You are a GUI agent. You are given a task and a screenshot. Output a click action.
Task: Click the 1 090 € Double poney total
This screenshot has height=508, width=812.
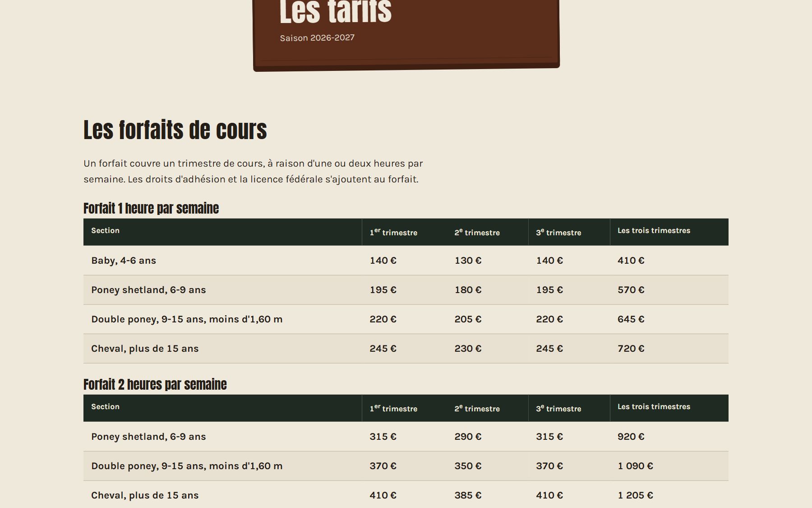pyautogui.click(x=635, y=466)
